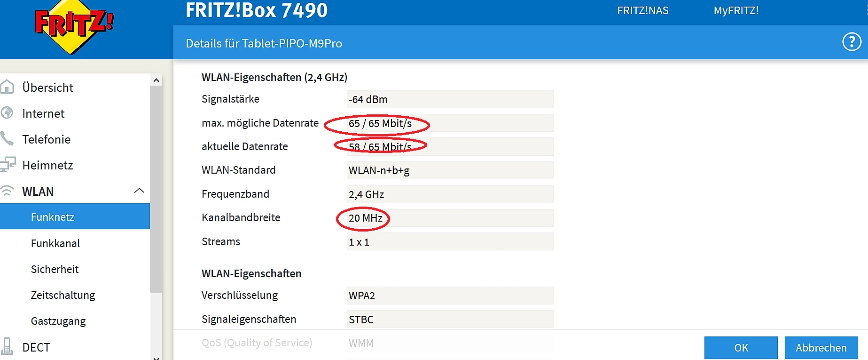The height and width of the screenshot is (360, 868).
Task: Click the DECT handset icon
Action: pyautogui.click(x=7, y=347)
